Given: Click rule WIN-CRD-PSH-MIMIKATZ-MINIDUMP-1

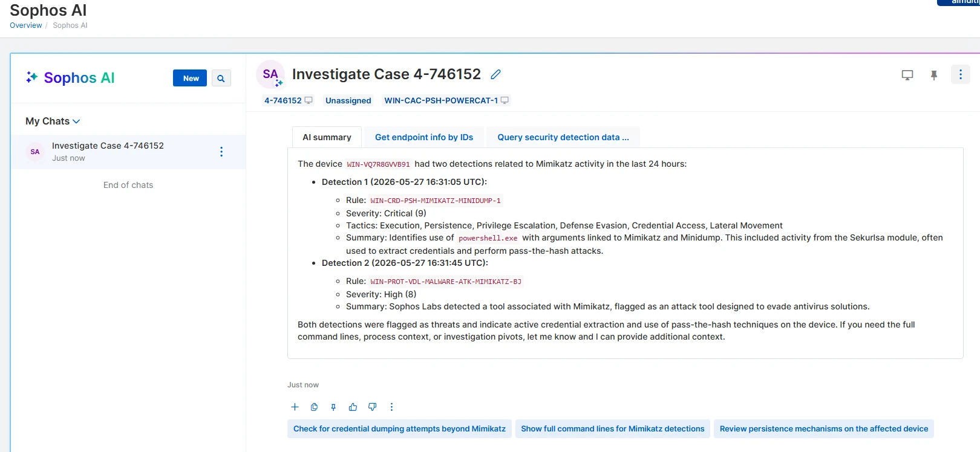Looking at the screenshot, I should pos(436,201).
